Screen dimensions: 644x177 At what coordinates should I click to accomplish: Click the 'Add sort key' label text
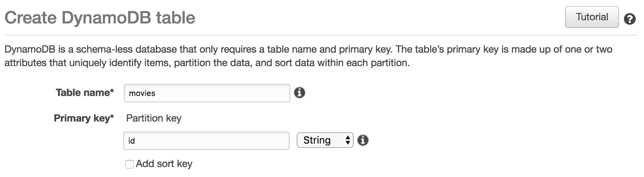tap(164, 164)
